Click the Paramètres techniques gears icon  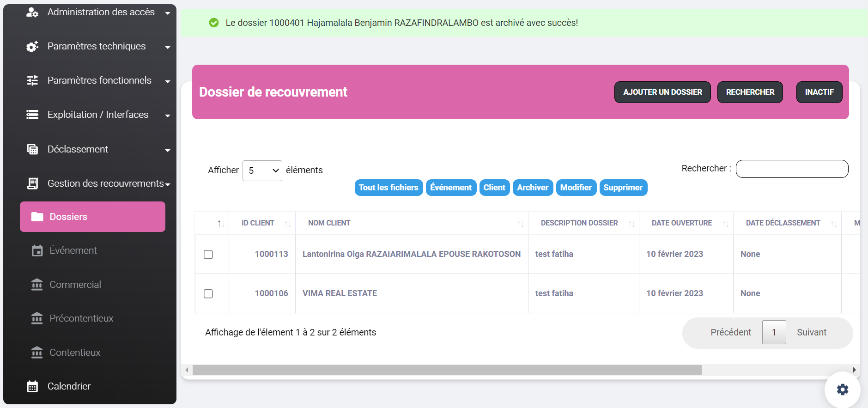click(32, 47)
